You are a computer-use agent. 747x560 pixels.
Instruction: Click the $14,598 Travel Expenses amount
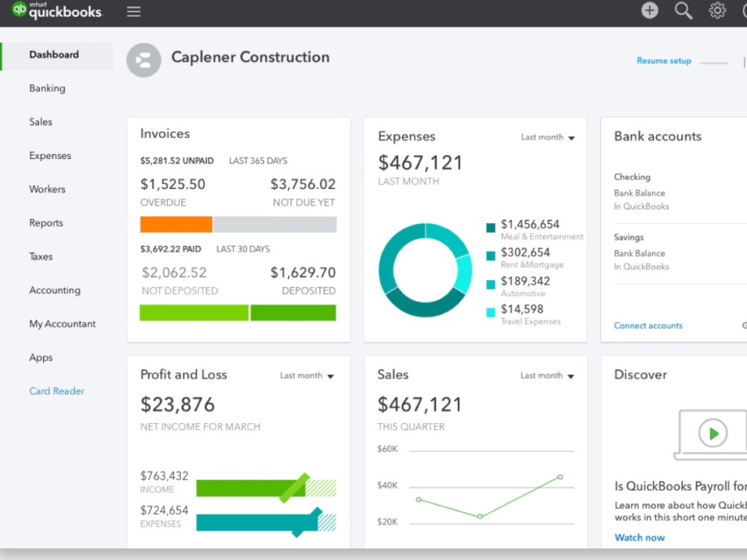tap(522, 310)
